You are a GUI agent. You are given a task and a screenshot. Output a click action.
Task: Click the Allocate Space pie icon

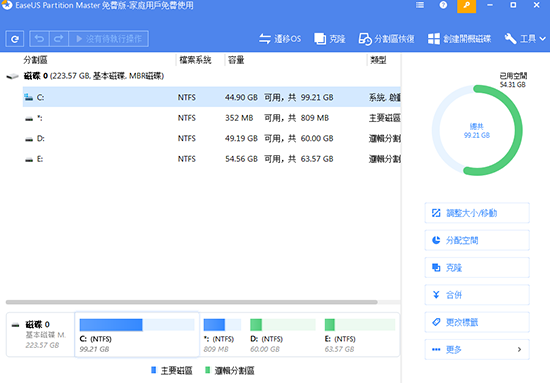point(436,240)
